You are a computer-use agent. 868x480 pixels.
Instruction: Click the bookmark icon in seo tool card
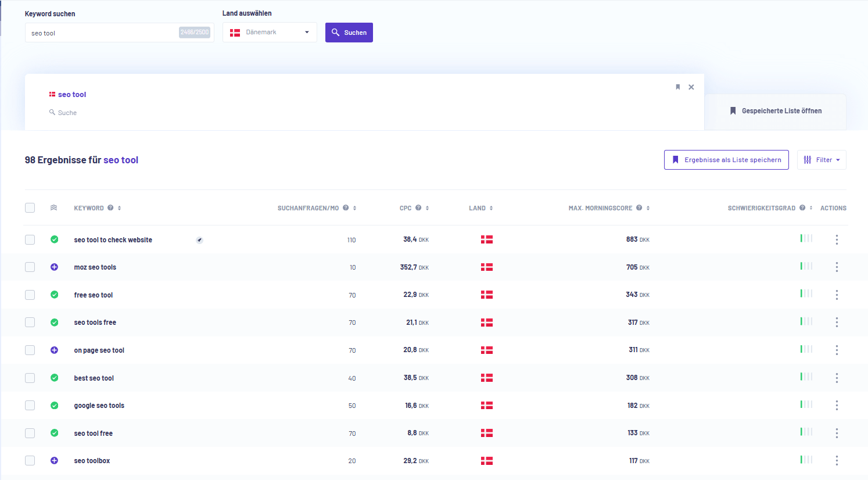pyautogui.click(x=677, y=87)
